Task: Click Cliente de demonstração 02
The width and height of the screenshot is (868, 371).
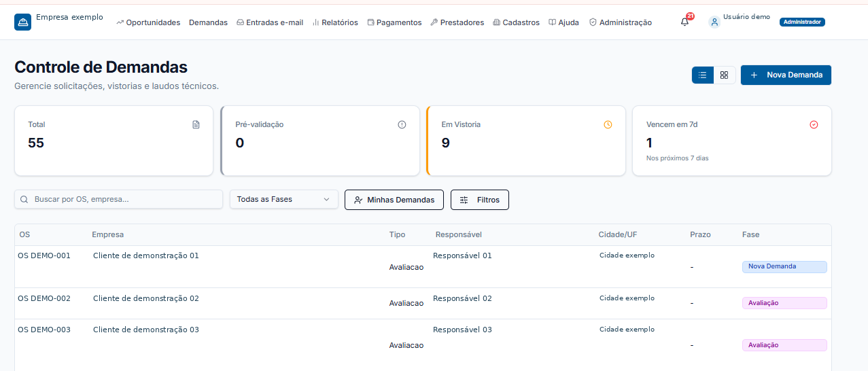Action: pyautogui.click(x=146, y=298)
